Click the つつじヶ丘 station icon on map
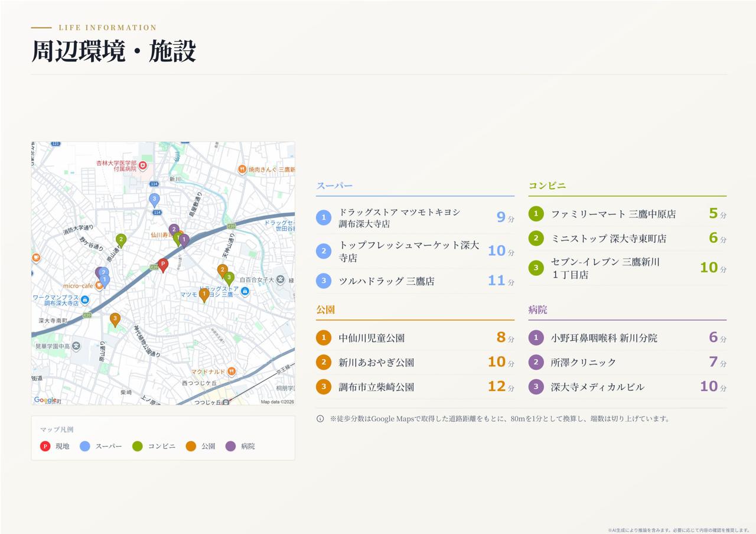The height and width of the screenshot is (534, 756). [x=226, y=402]
